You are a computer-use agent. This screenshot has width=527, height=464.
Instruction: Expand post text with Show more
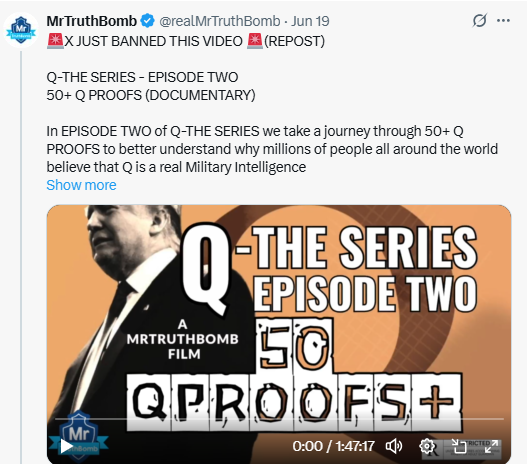tap(81, 185)
